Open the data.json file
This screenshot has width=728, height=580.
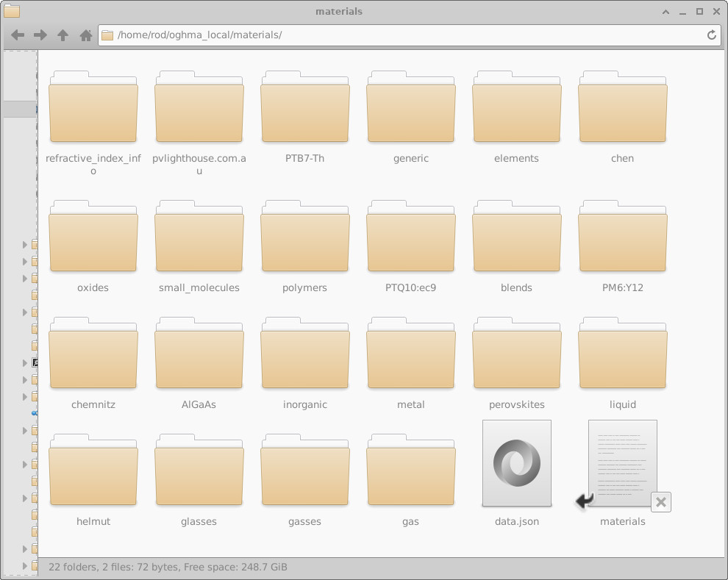click(x=516, y=463)
